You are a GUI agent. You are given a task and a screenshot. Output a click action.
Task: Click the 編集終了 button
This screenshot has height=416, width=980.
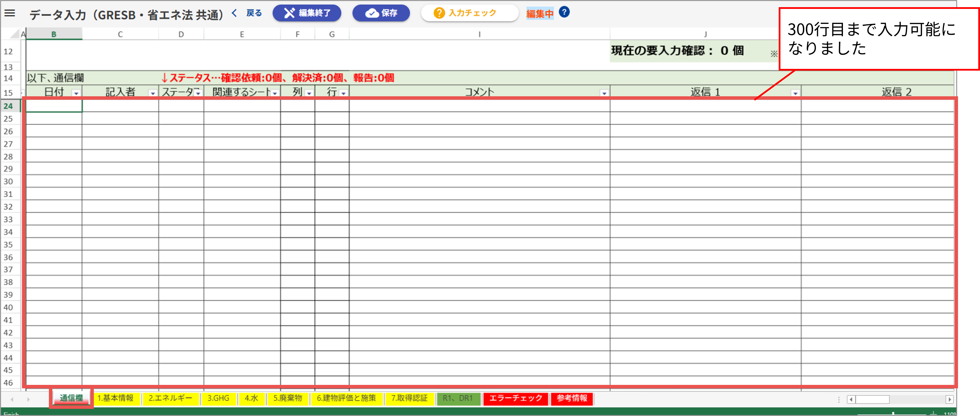click(x=307, y=13)
